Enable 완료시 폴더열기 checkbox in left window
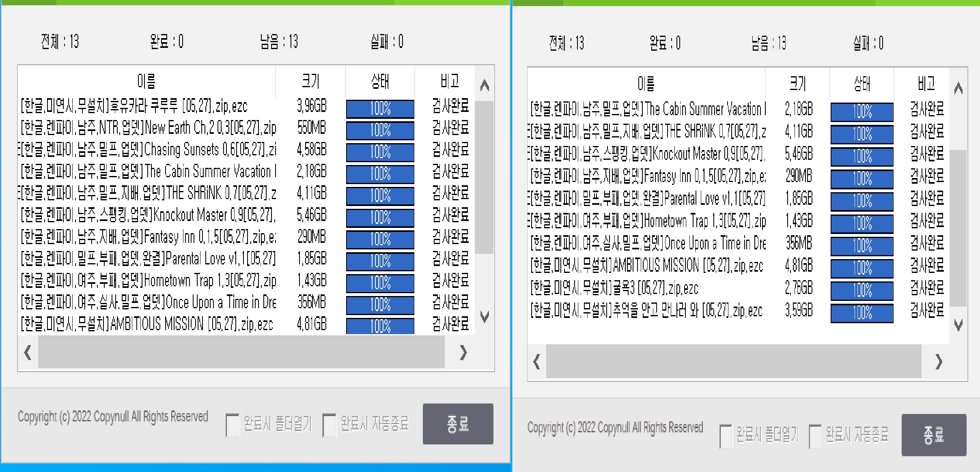 pos(232,425)
